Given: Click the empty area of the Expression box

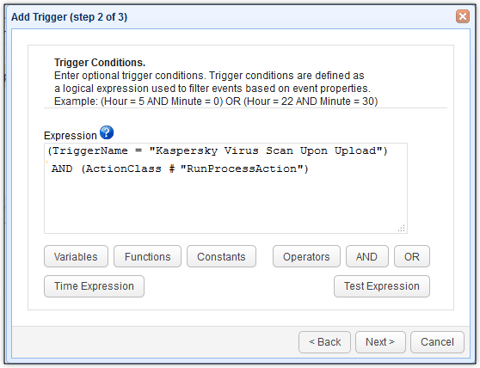Looking at the screenshot, I should [225, 205].
